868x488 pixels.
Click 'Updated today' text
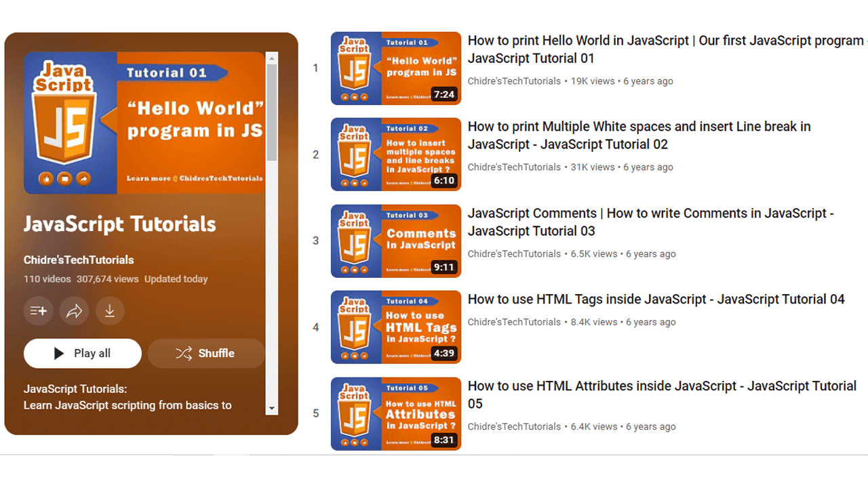point(176,279)
